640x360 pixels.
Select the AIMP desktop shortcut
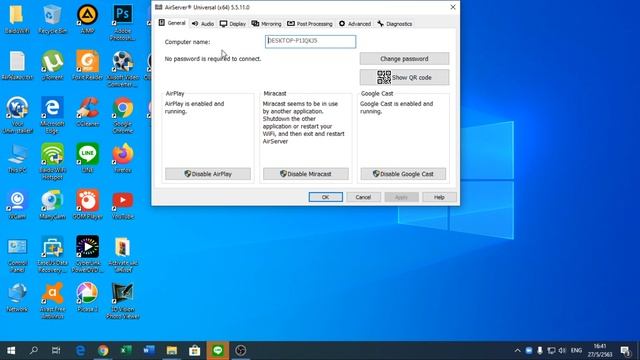click(x=87, y=20)
